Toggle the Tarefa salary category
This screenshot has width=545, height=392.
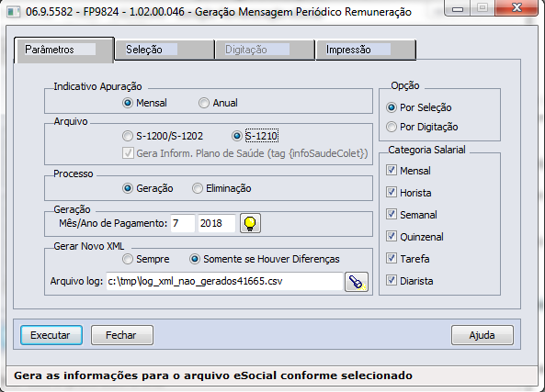point(408,259)
